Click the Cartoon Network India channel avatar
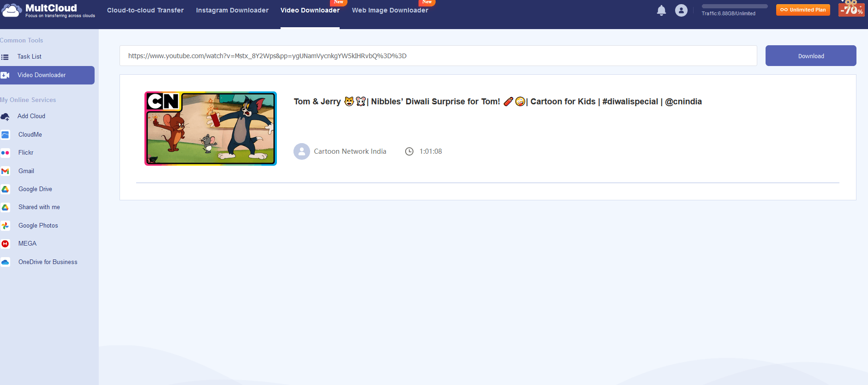 302,151
